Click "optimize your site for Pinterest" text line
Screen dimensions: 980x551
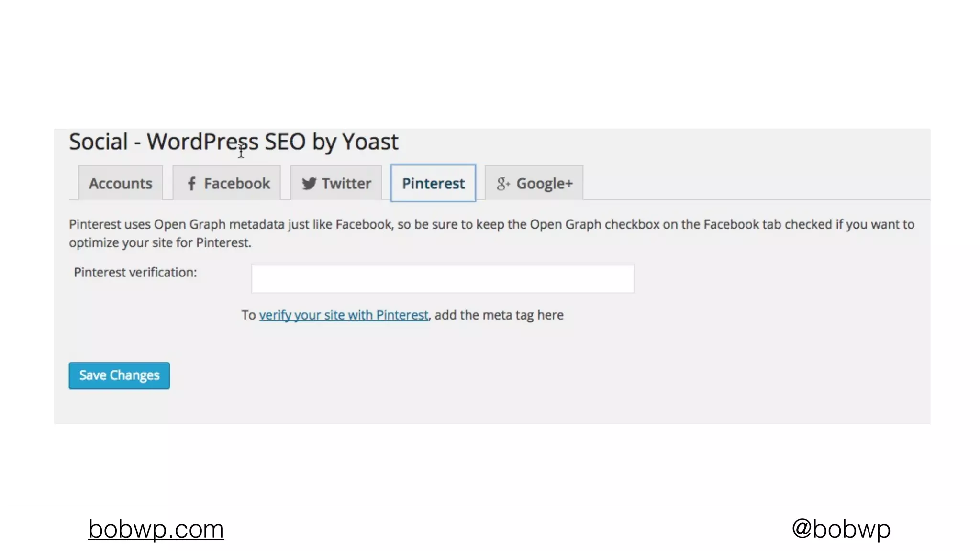click(x=160, y=243)
